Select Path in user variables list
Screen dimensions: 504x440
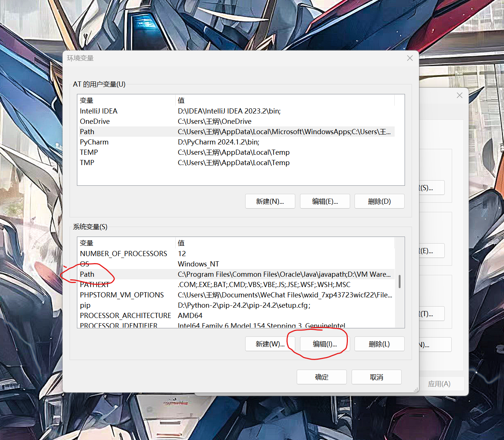point(236,132)
